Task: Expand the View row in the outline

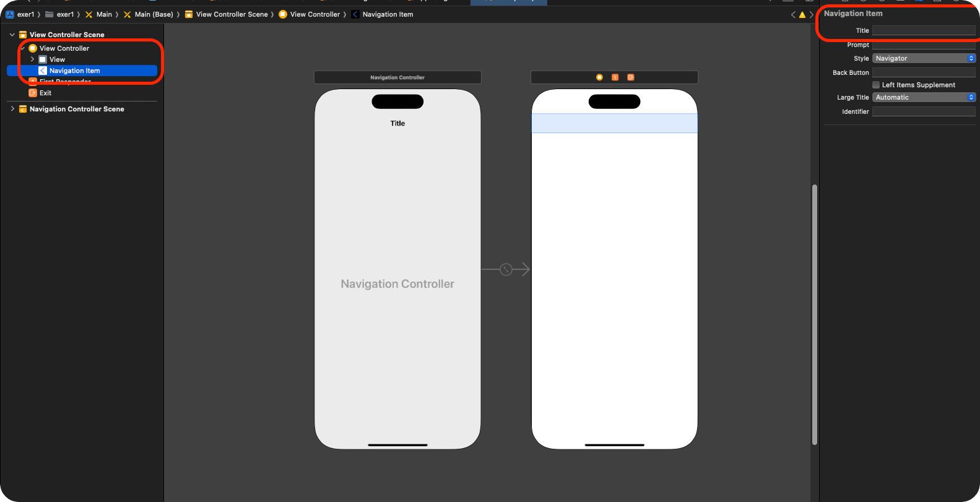Action: click(33, 59)
